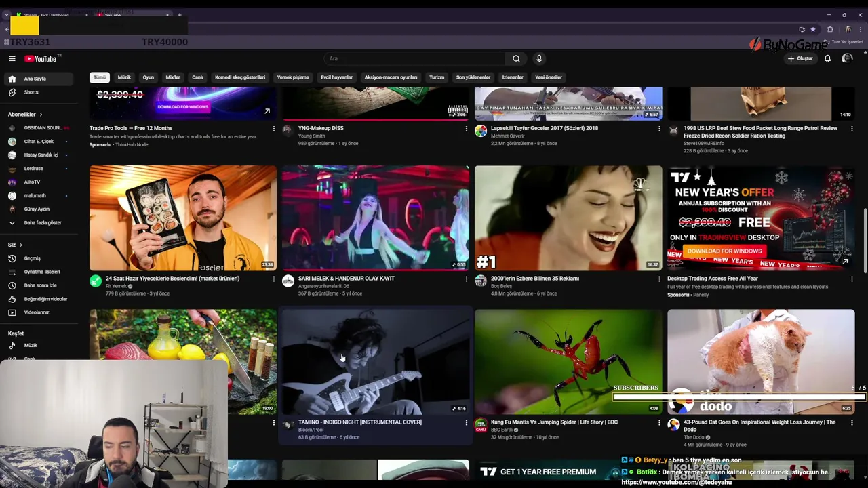
Task: Select Komedi skeç gösterileri chip
Action: [x=240, y=77]
